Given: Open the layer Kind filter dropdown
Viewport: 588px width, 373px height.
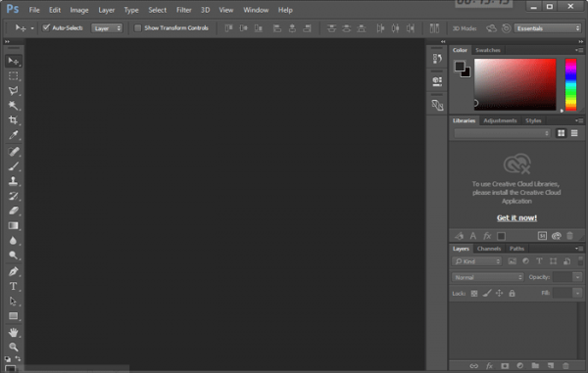Looking at the screenshot, I should (476, 261).
